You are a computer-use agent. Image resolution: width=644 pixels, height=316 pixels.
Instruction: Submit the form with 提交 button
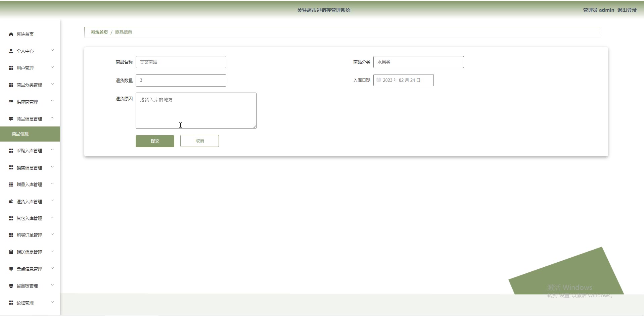(155, 141)
